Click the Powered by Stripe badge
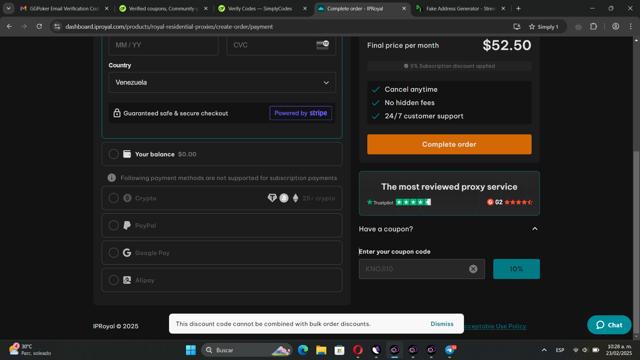The height and width of the screenshot is (360, 640). [300, 113]
